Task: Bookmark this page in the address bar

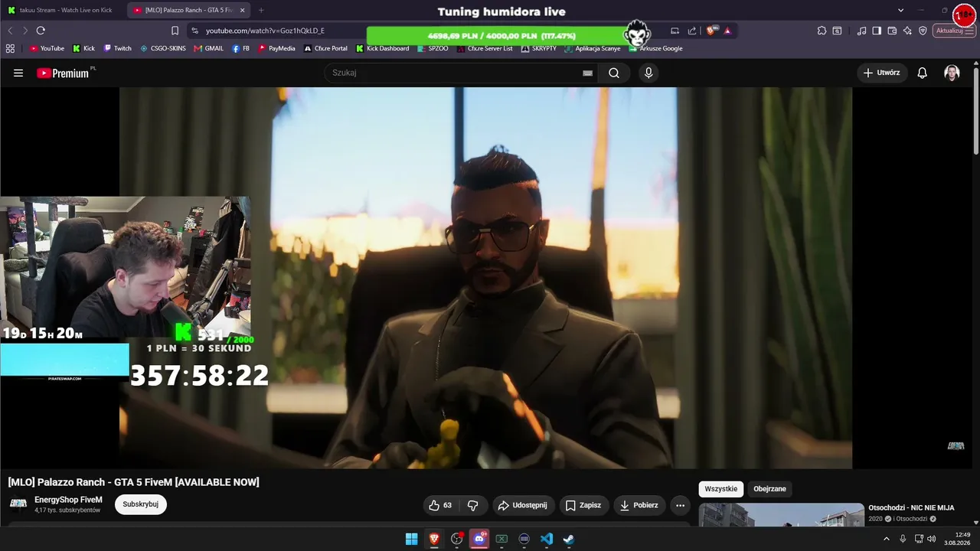Action: tap(175, 31)
